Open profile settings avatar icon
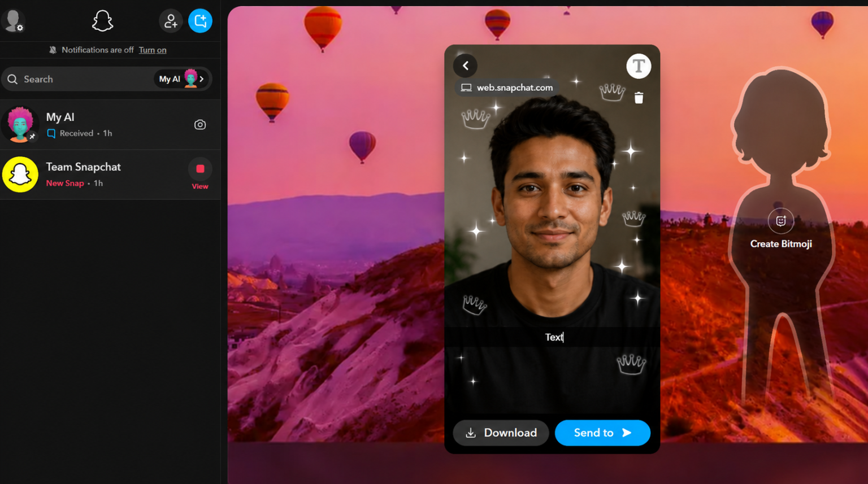Screen dimensions: 868x484 click(12, 21)
